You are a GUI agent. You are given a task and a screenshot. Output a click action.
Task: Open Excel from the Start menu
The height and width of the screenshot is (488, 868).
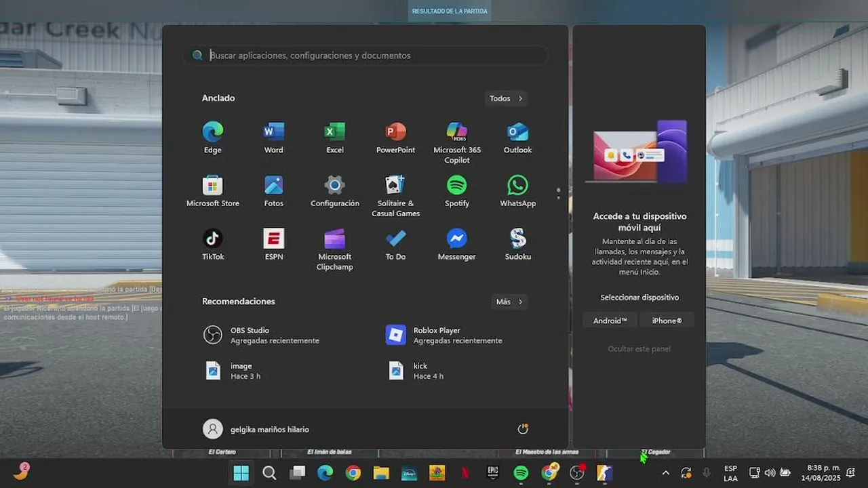pos(335,138)
